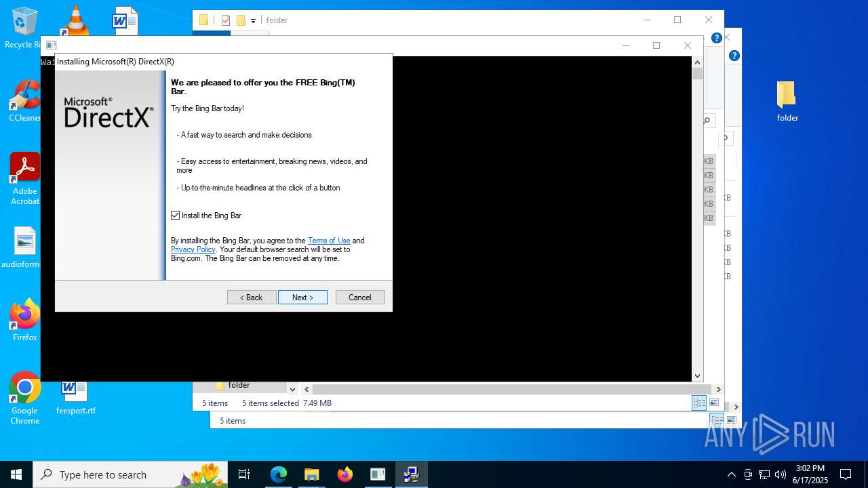This screenshot has height=488, width=868.
Task: Expand navigation pane scroll down chevron
Action: pyautogui.click(x=292, y=389)
